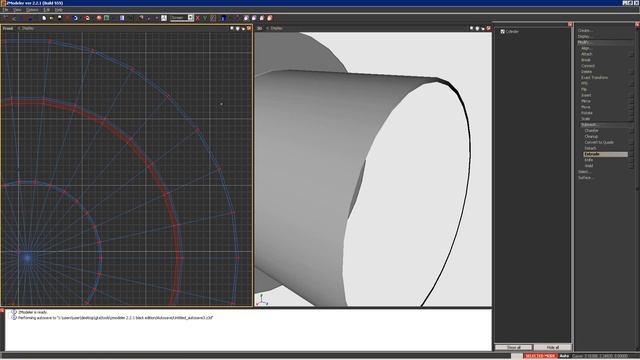Screen dimensions: 640x360
Task: Click the open file folder toolbar icon
Action: tap(51, 18)
